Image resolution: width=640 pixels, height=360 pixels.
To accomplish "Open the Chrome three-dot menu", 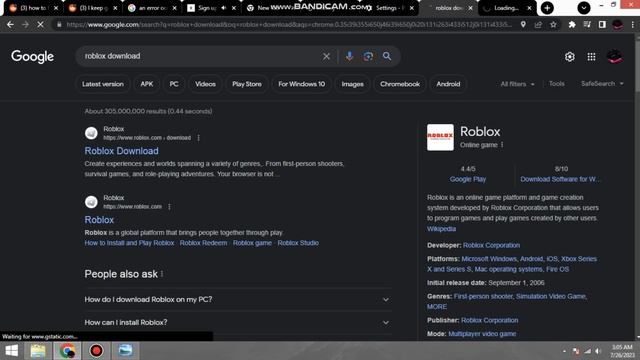I will click(633, 24).
